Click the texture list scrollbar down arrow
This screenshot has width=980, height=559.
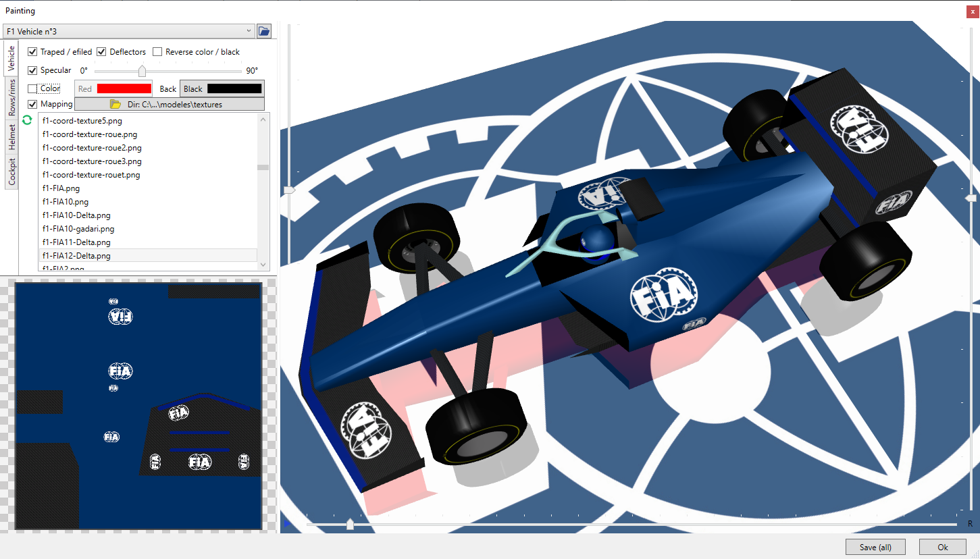pyautogui.click(x=263, y=265)
